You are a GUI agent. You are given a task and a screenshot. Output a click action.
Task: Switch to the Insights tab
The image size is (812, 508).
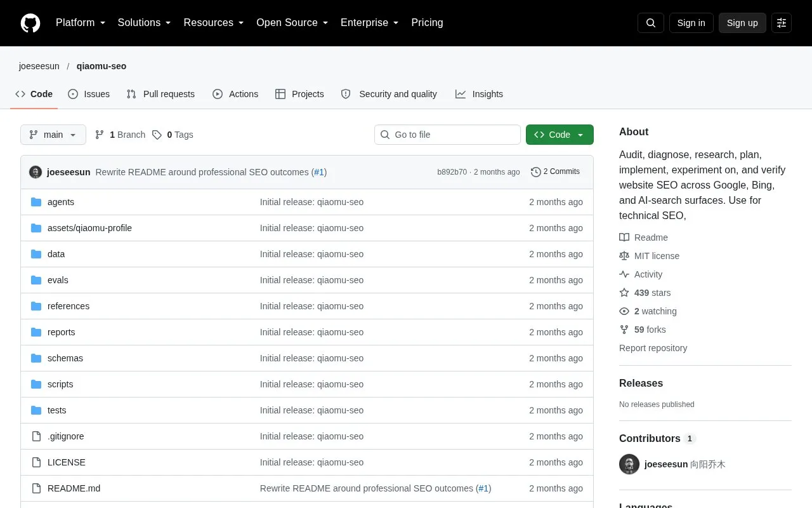(479, 94)
